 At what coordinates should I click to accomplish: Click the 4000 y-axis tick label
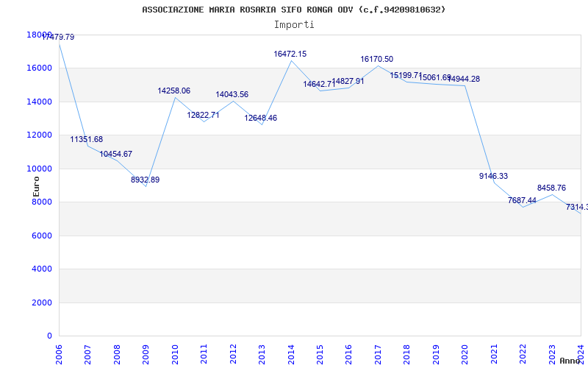coord(41,269)
